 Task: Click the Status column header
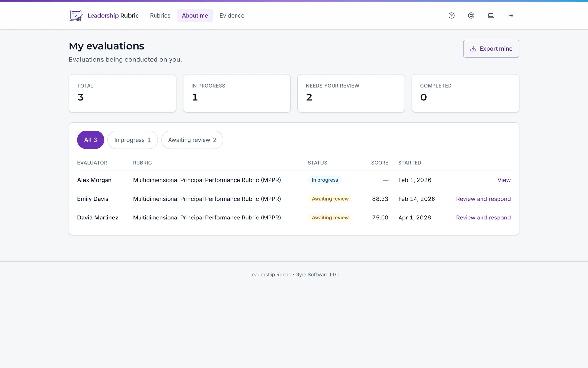[318, 163]
